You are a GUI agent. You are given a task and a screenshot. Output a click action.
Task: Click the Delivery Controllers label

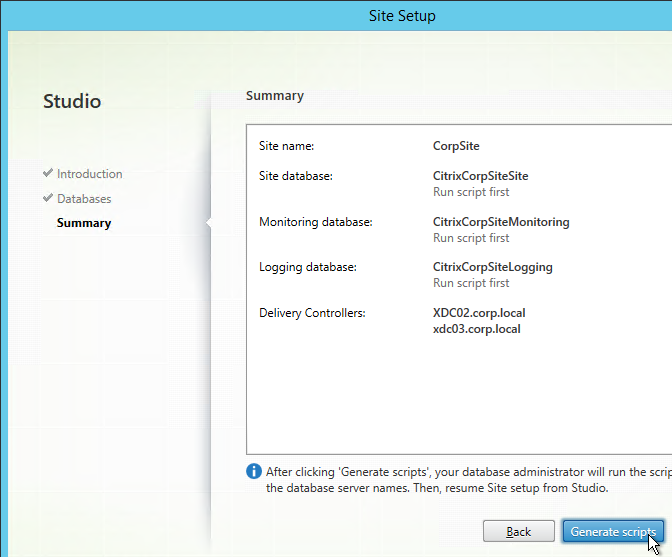(x=312, y=313)
